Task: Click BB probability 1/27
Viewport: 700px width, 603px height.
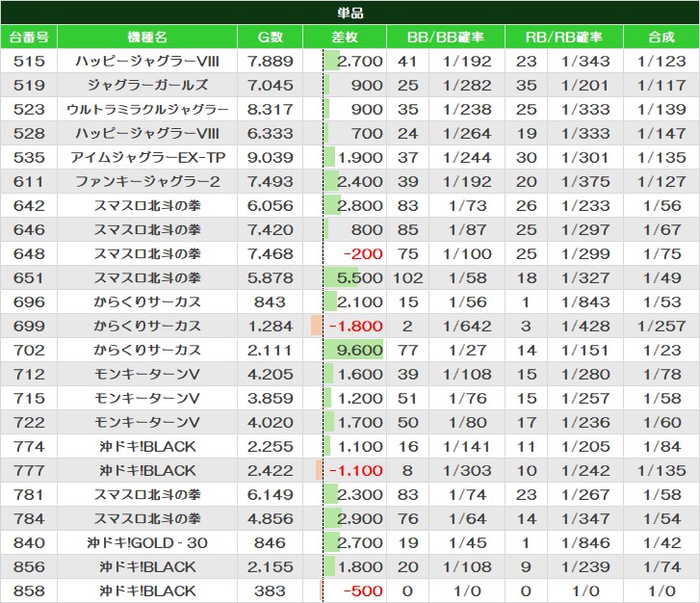Action: point(467,351)
